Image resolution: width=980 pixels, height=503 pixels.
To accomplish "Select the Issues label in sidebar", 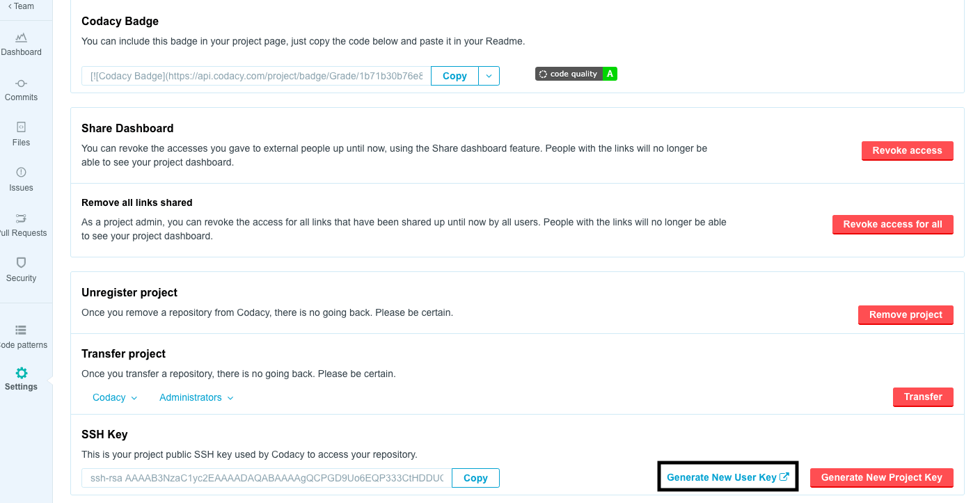I will [21, 188].
